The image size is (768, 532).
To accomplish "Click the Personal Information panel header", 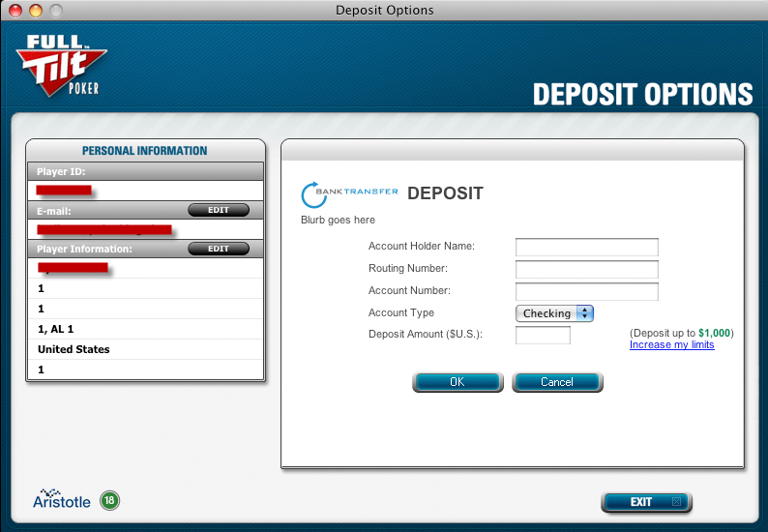I will (x=145, y=151).
